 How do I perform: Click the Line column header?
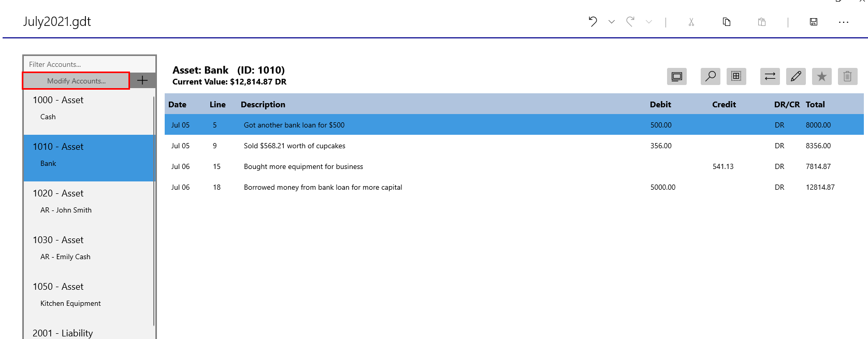[x=218, y=105]
